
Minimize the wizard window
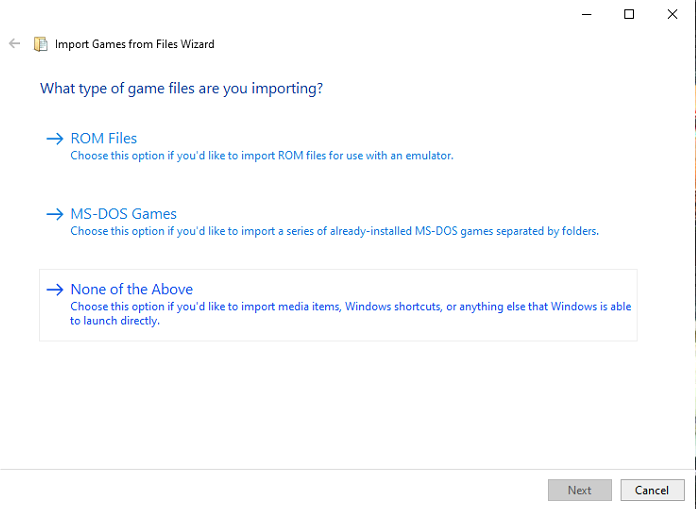tap(587, 14)
